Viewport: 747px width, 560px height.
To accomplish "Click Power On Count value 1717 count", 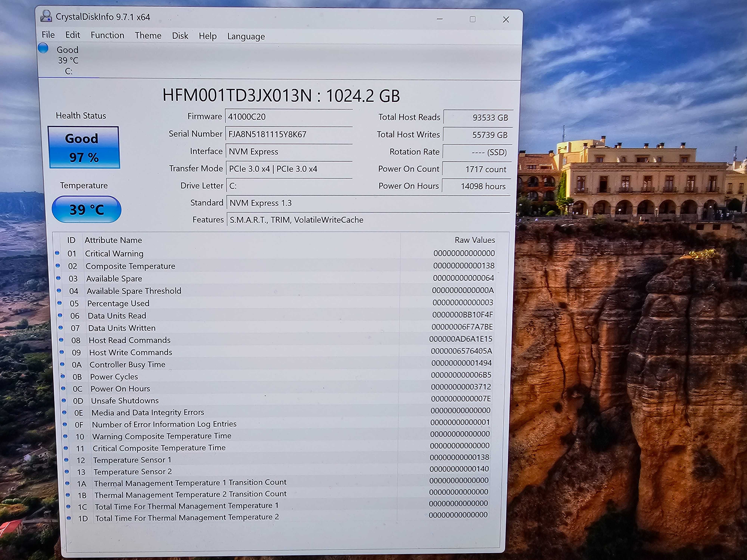I will tap(477, 169).
